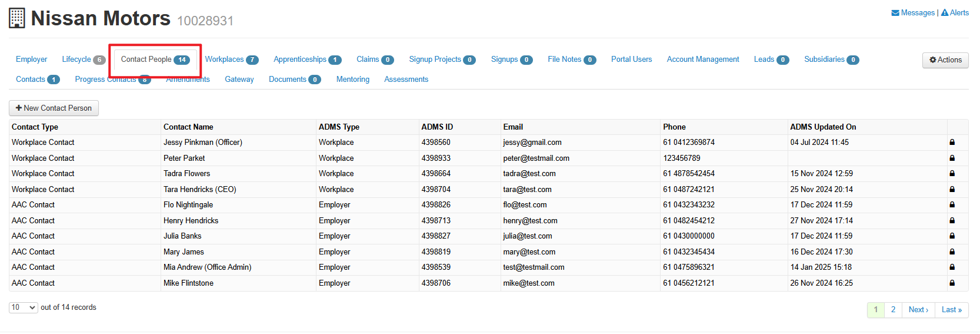Create a New Contact Person
The image size is (980, 334).
(x=54, y=108)
